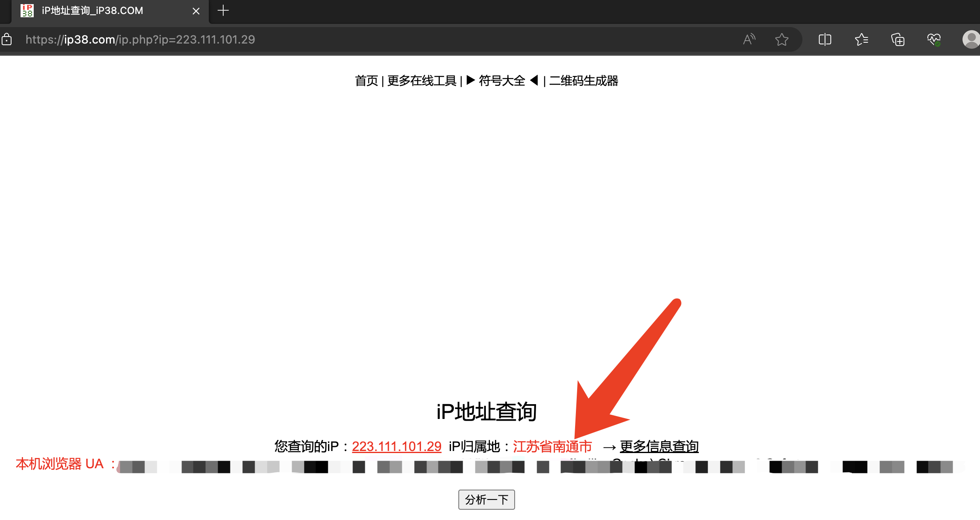Close the iP38.COM tab
This screenshot has width=980, height=520.
(196, 11)
